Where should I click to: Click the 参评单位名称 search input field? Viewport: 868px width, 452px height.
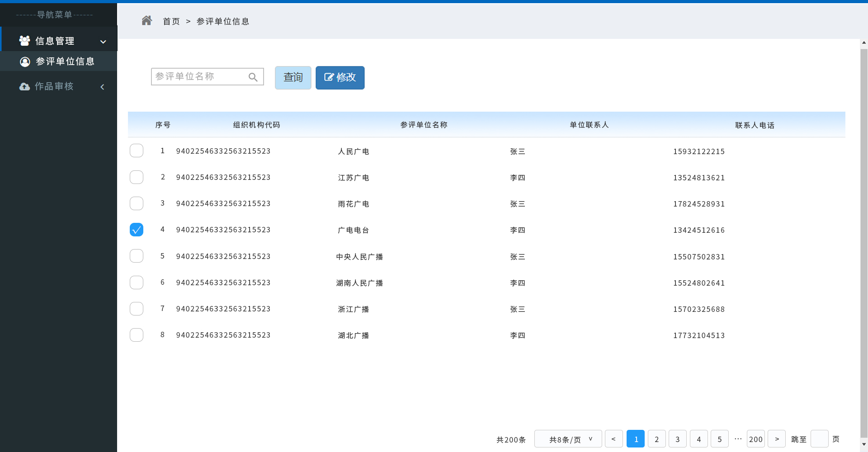(199, 77)
